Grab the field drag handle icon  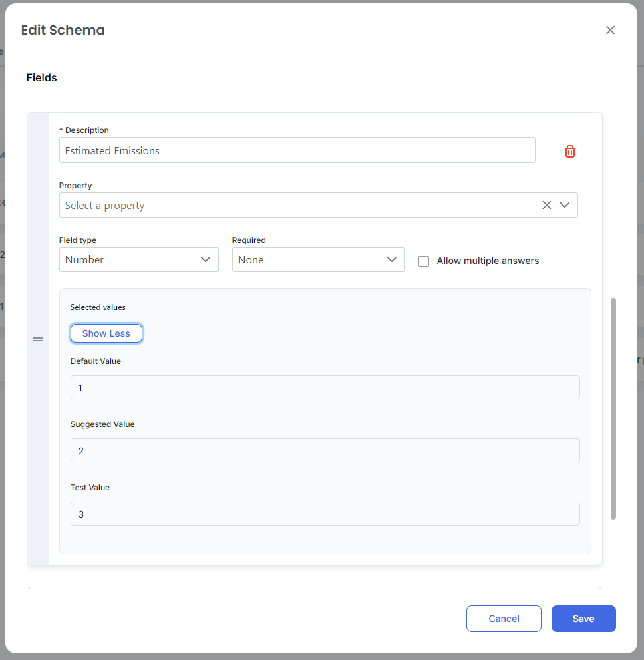point(38,339)
